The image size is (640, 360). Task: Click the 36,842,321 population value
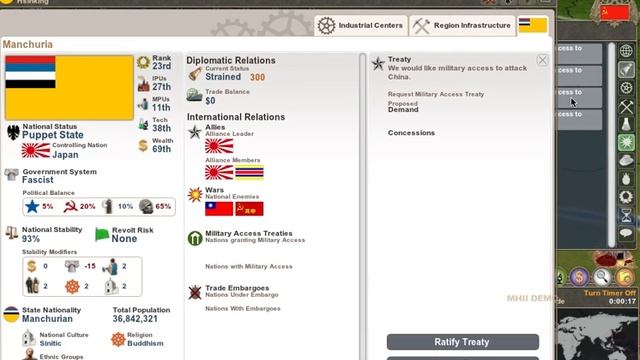click(x=135, y=319)
